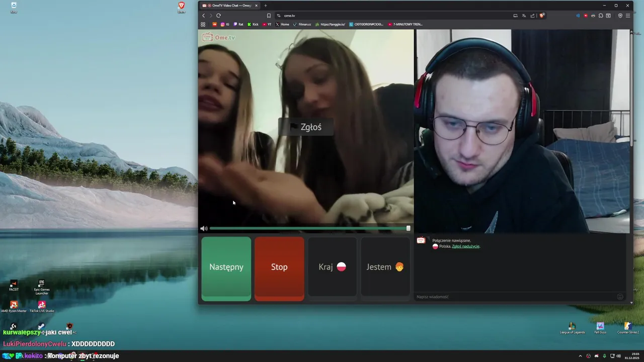The image size is (644, 362).
Task: Open the Fall Guys desktop shortcut
Action: click(600, 328)
